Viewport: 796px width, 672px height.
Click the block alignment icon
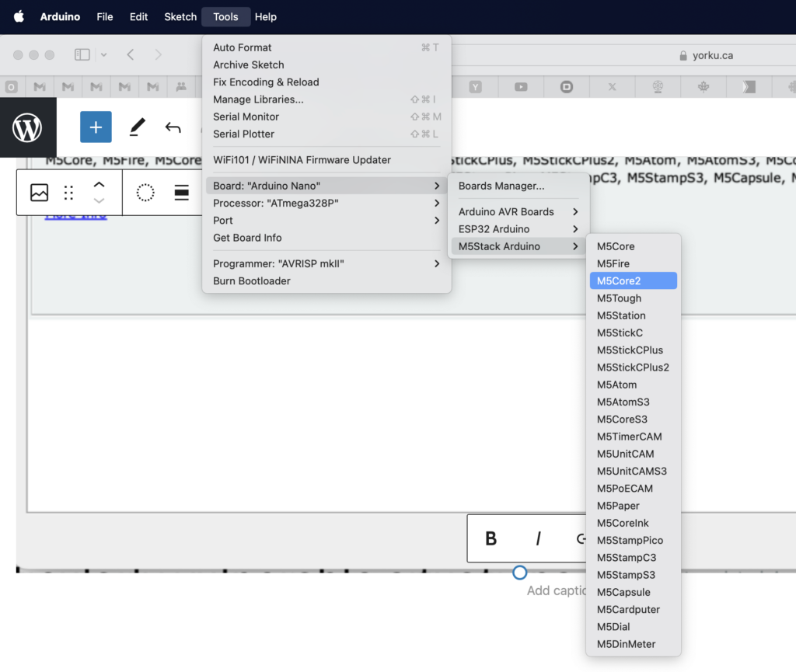pos(181,193)
